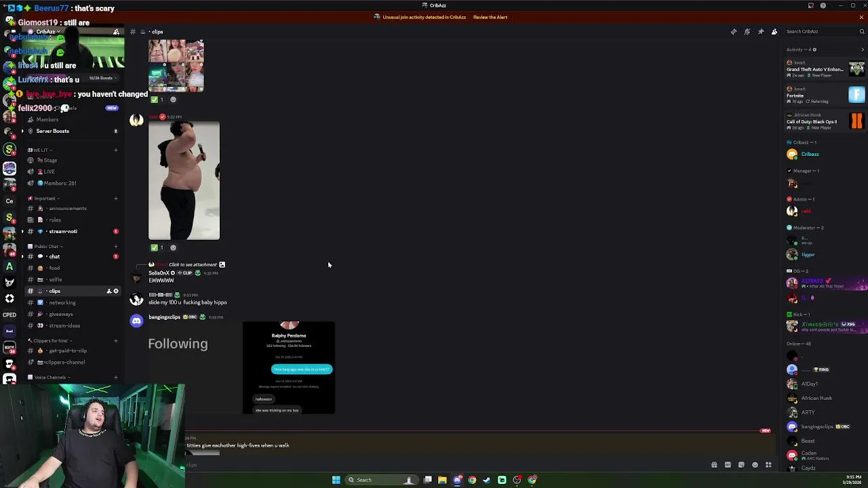Screen dimensions: 868x488
Task: Dismiss the unusual join activity alert banner
Action: pos(861,17)
